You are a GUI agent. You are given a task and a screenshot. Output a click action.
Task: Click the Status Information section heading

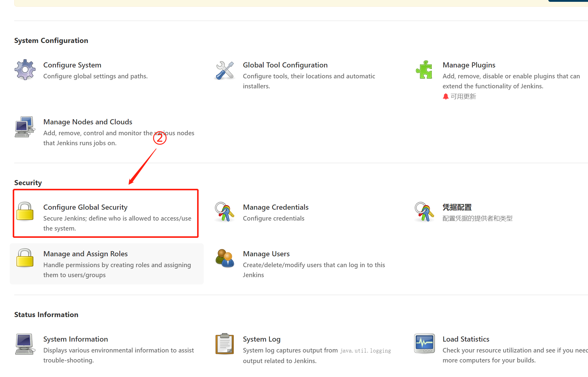coord(46,315)
